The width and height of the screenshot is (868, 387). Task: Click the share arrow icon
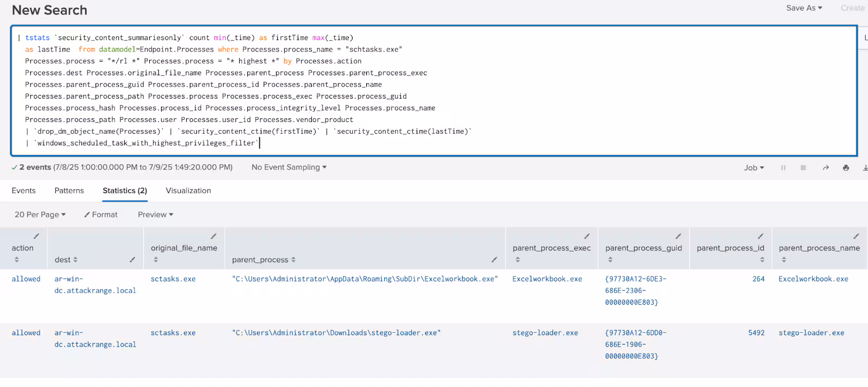(826, 168)
